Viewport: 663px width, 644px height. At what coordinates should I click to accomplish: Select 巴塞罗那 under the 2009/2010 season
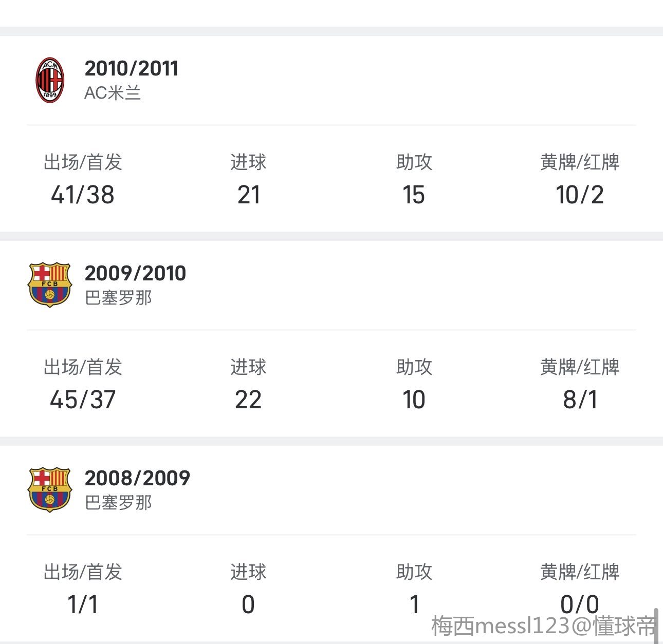point(118,298)
